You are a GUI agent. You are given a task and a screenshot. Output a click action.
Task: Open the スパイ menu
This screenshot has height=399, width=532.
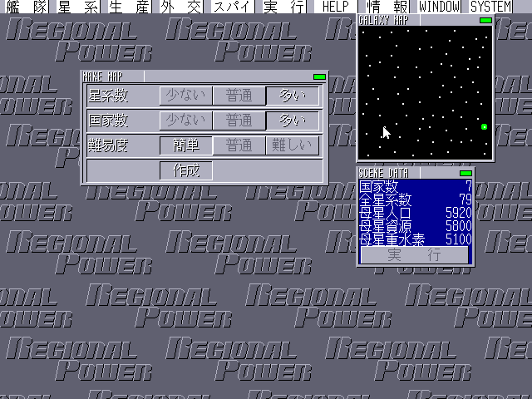(x=233, y=7)
